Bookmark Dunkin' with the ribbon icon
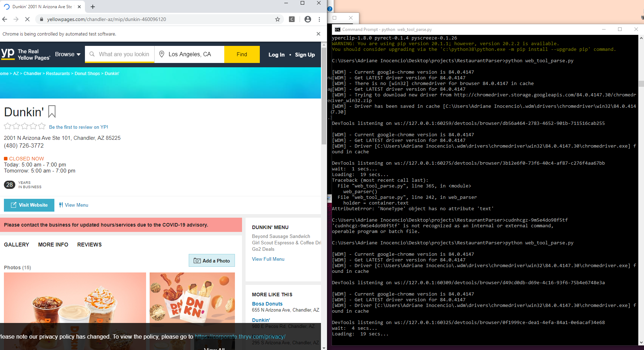 (x=52, y=112)
